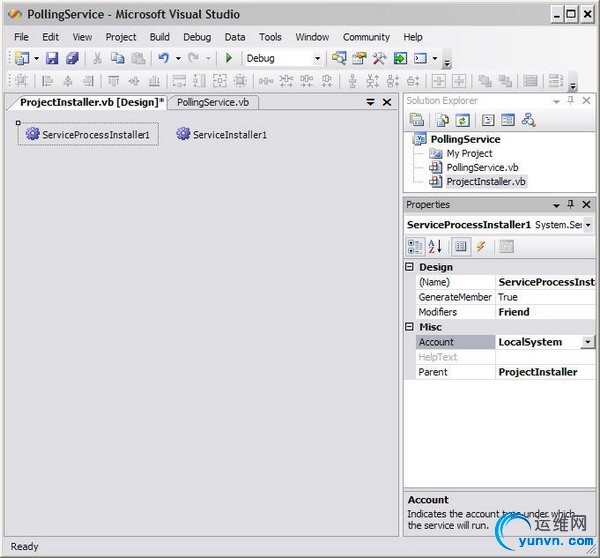Open the Solution Explorer toolbar icon
The image size is (600, 558).
tap(339, 58)
